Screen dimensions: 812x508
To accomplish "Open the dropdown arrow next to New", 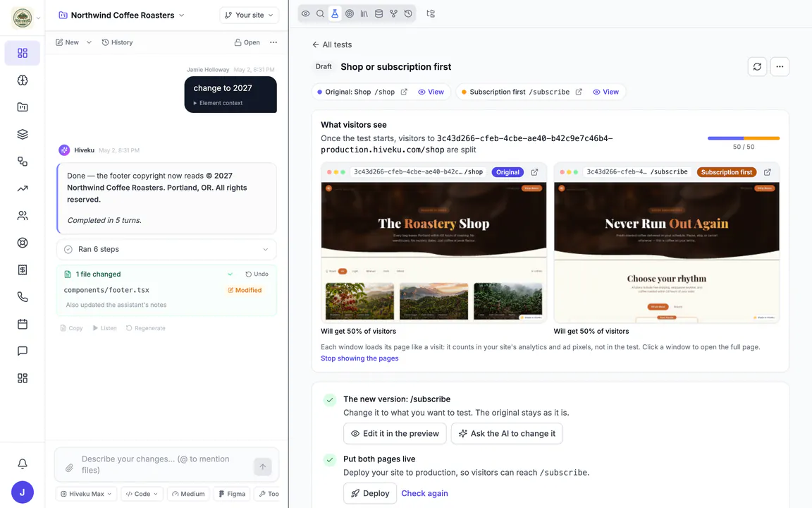I will point(89,42).
